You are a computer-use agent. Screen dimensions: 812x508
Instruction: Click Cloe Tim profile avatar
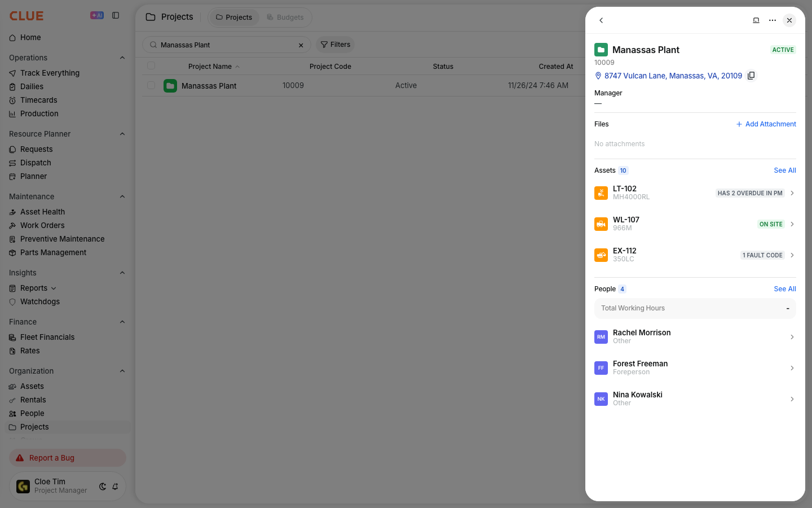click(23, 486)
